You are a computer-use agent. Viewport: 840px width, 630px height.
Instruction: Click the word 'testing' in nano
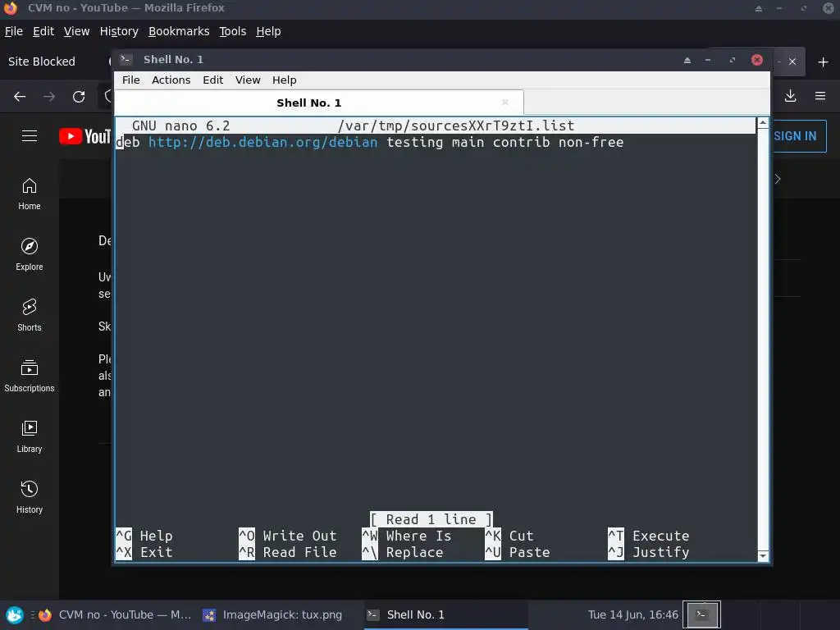click(414, 142)
